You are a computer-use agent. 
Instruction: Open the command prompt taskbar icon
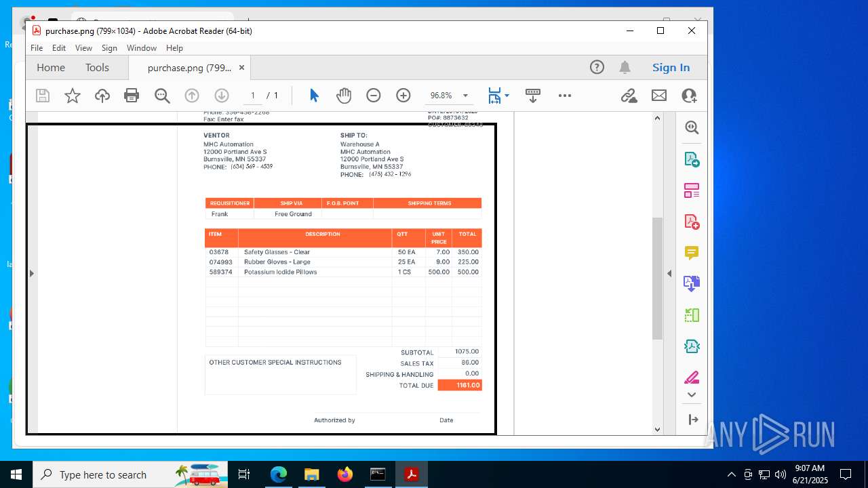tap(378, 474)
